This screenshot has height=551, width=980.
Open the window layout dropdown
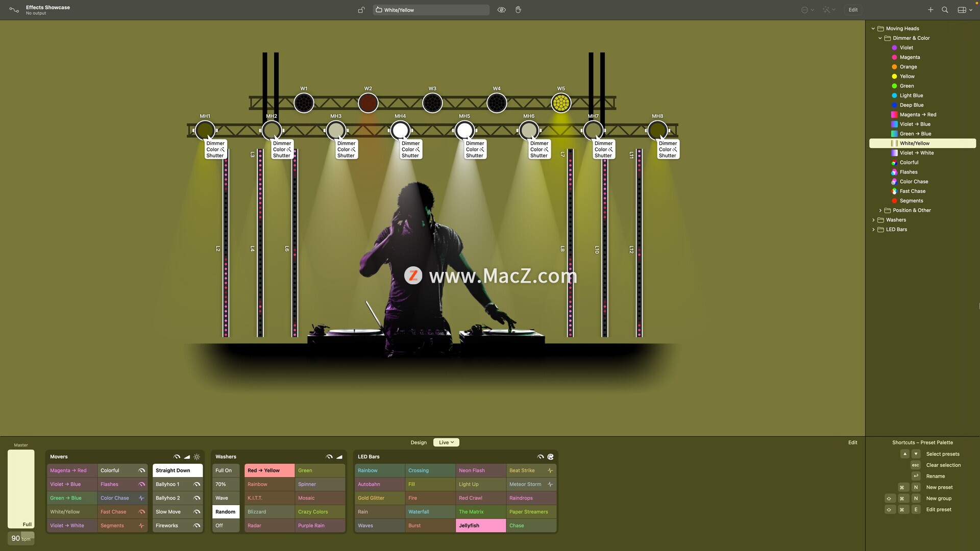[x=965, y=10]
